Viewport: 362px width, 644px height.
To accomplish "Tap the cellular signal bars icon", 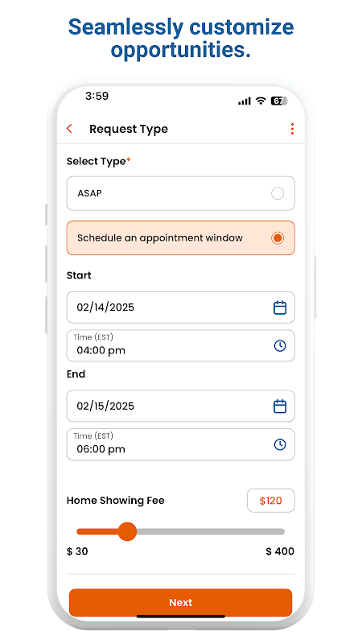I will point(245,101).
